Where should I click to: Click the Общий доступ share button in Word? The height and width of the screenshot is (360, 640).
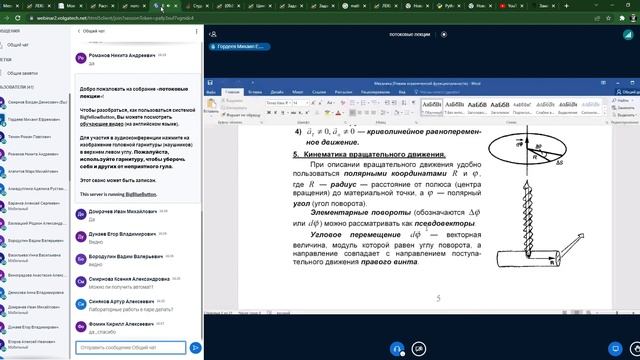[x=628, y=92]
